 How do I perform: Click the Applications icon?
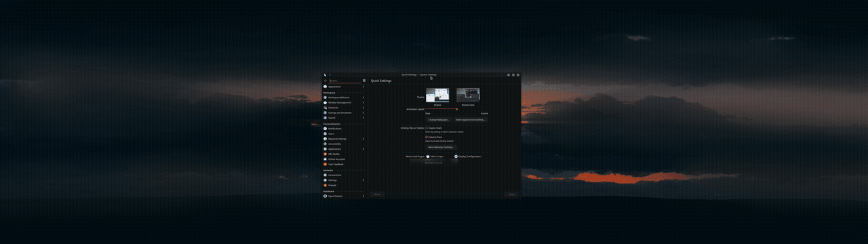[x=325, y=149]
